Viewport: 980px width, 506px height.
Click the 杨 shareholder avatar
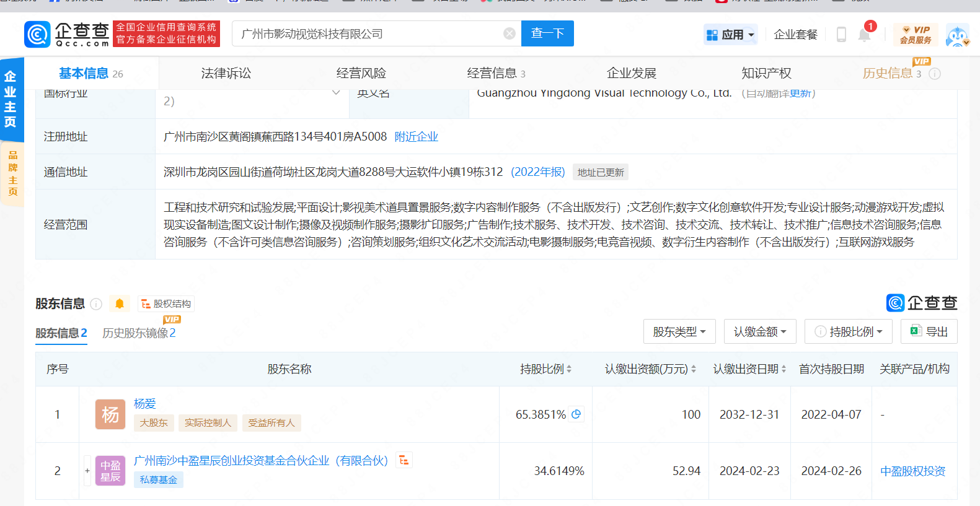pos(110,414)
